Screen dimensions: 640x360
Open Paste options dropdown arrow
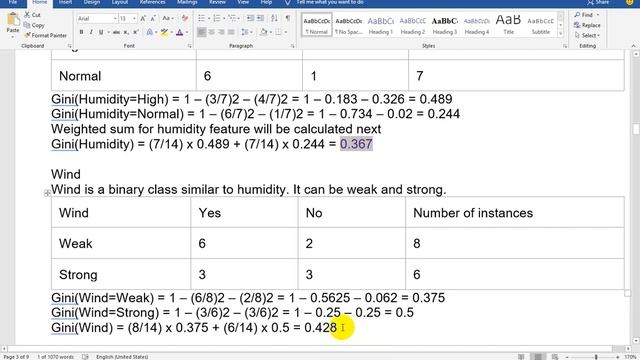tap(13, 37)
